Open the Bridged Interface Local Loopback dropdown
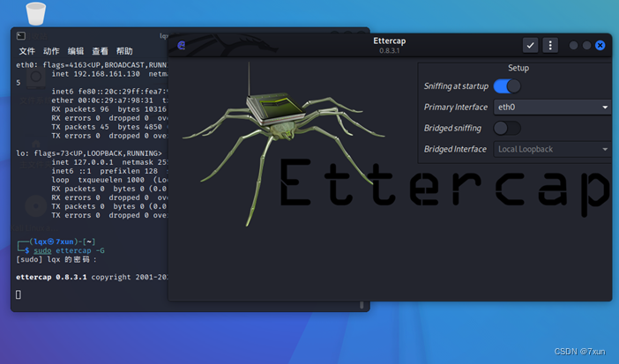The height and width of the screenshot is (364, 619). (552, 149)
